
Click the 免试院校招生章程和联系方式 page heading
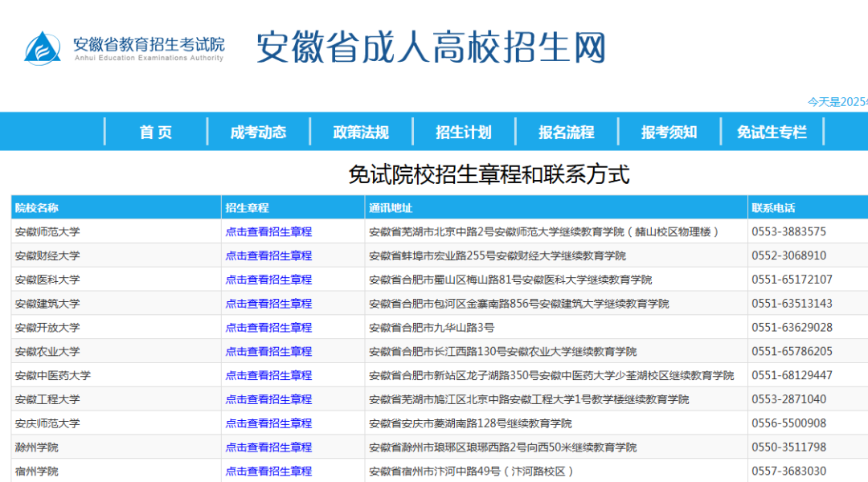pyautogui.click(x=489, y=174)
